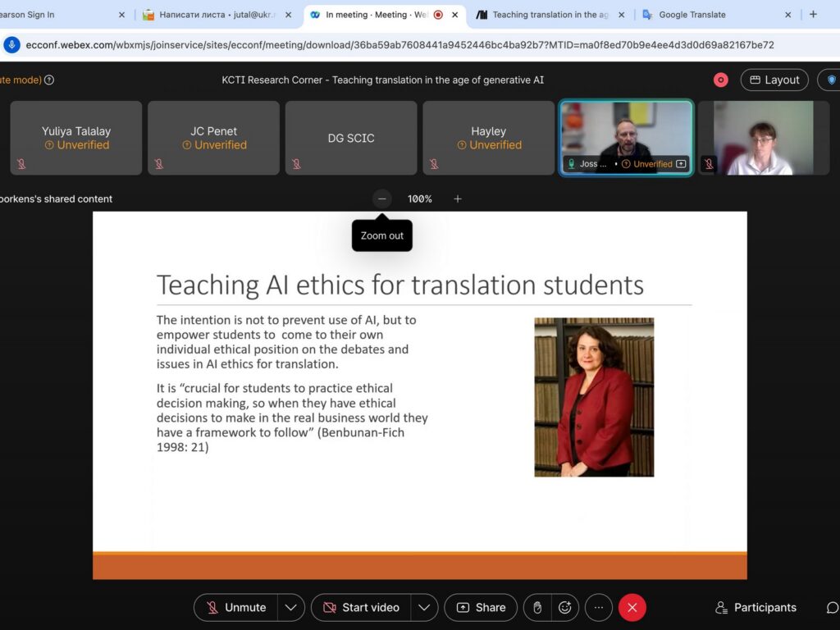
Task: Unmute the microphone
Action: click(236, 608)
